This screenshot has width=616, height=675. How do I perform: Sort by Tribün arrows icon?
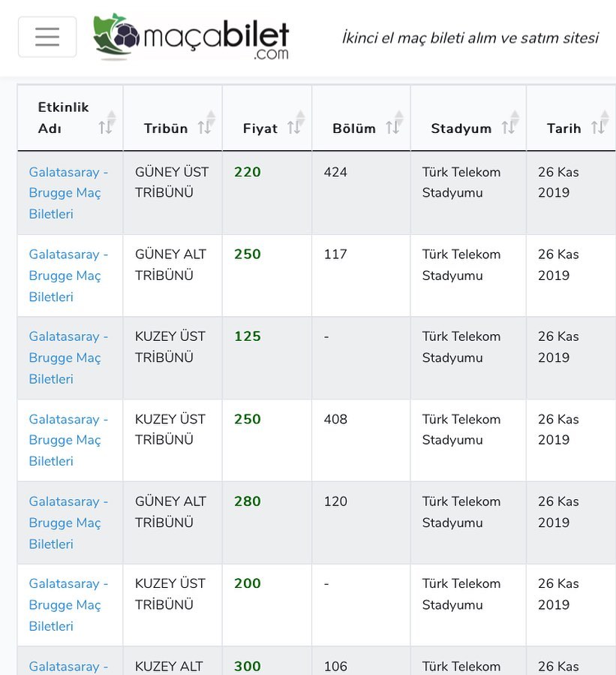(x=206, y=122)
